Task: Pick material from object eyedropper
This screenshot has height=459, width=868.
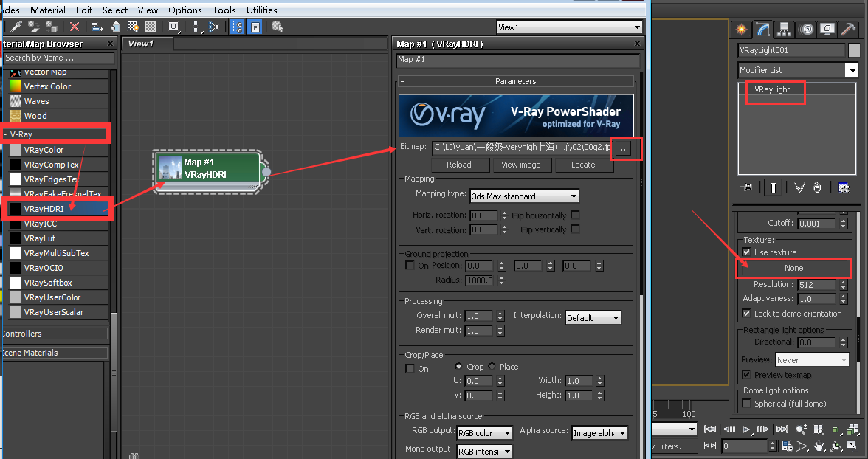Action: (16, 27)
